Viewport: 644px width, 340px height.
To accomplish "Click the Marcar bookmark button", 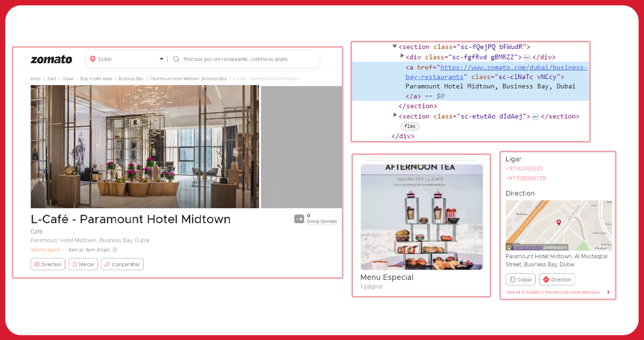I will click(83, 264).
